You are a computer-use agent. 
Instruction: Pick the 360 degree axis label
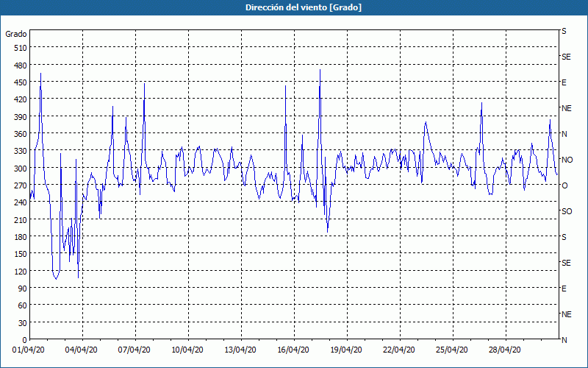[21, 134]
